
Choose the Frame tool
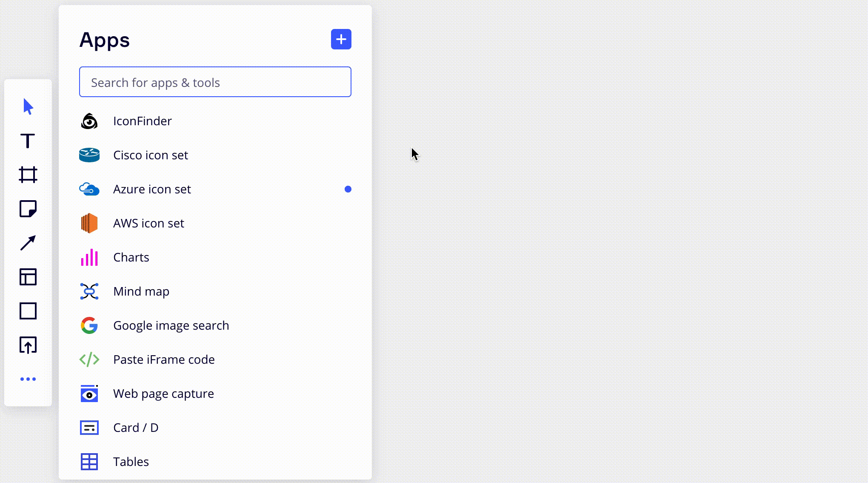(28, 175)
